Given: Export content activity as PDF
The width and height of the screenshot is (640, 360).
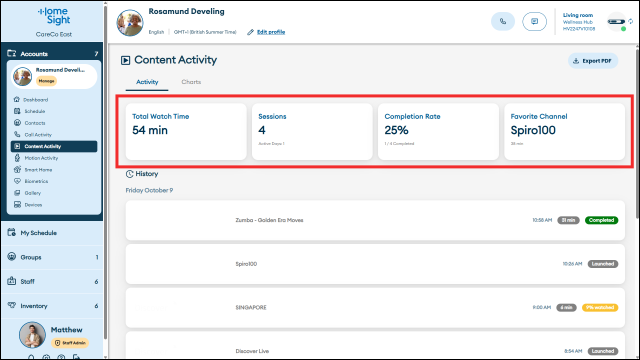Looking at the screenshot, I should 593,61.
